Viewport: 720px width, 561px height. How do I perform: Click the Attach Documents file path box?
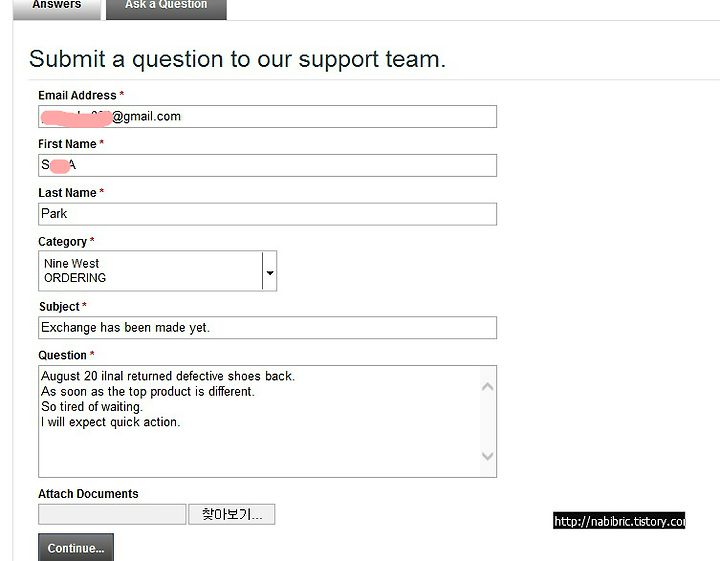pos(112,514)
